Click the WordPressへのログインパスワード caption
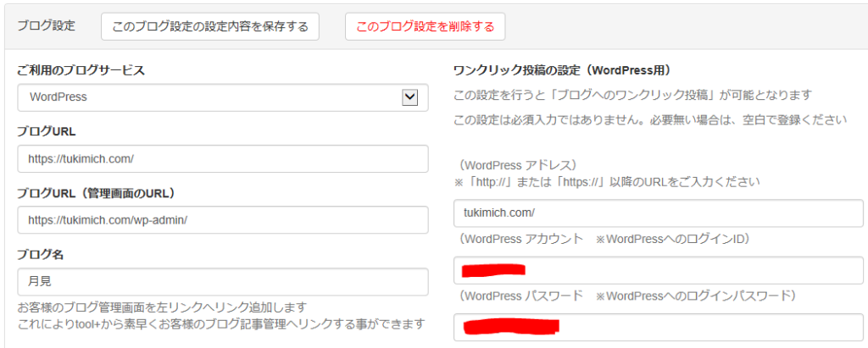Screen dimensions: 868x348 click(695, 296)
